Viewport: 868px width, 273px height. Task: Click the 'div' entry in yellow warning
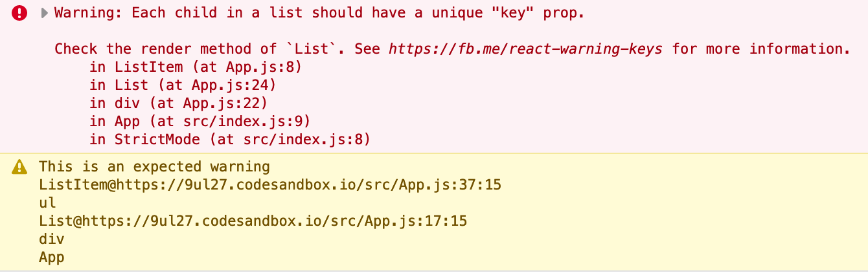coord(52,239)
